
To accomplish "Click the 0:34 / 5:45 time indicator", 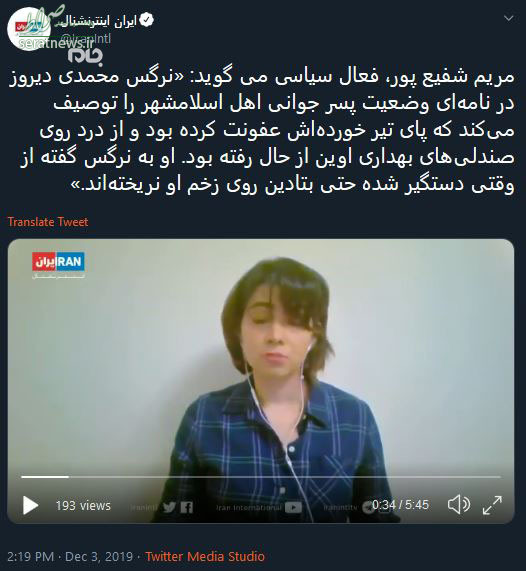I will pos(400,505).
